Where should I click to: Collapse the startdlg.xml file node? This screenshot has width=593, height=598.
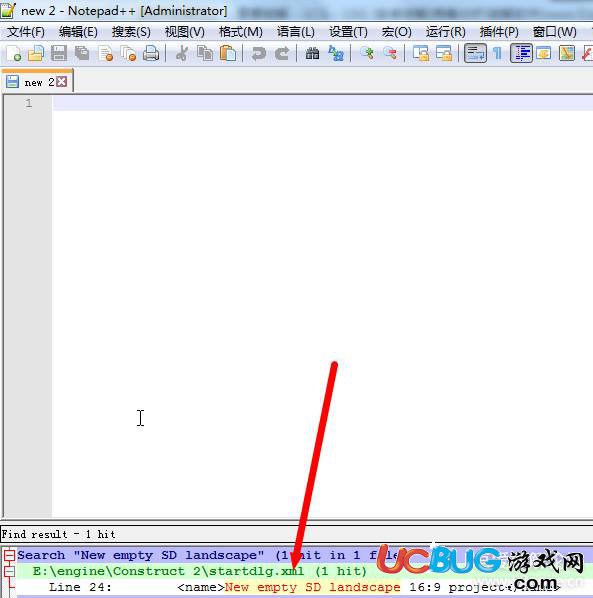pyautogui.click(x=9, y=571)
